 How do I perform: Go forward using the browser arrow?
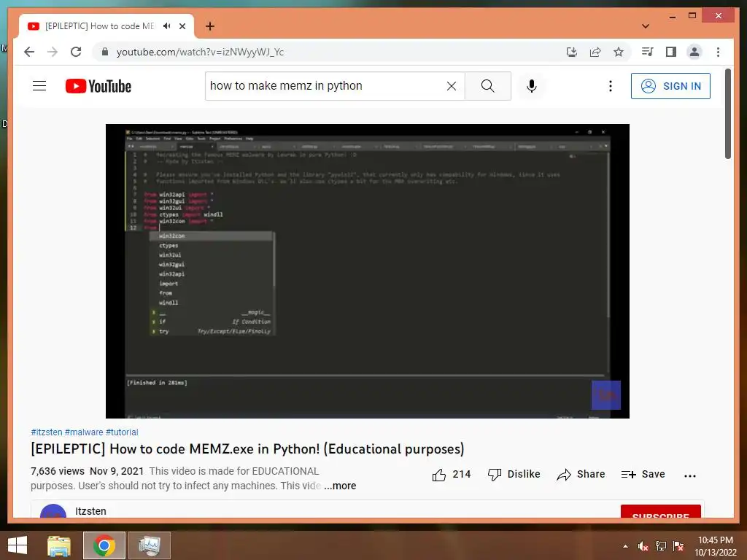[x=53, y=52]
